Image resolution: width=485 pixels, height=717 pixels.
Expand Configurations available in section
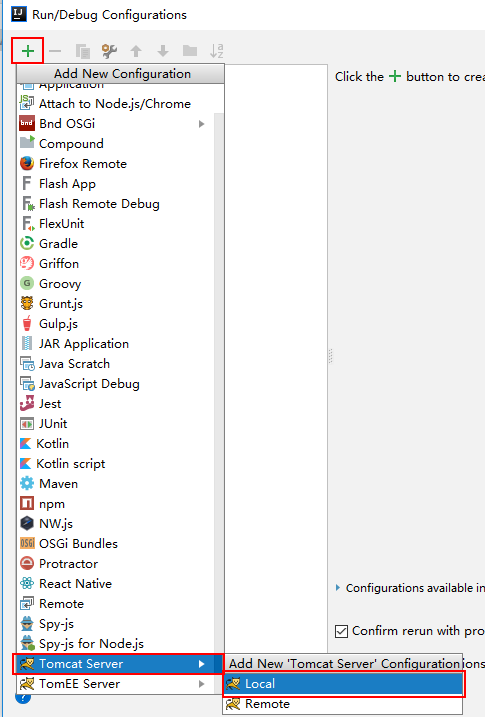point(338,588)
